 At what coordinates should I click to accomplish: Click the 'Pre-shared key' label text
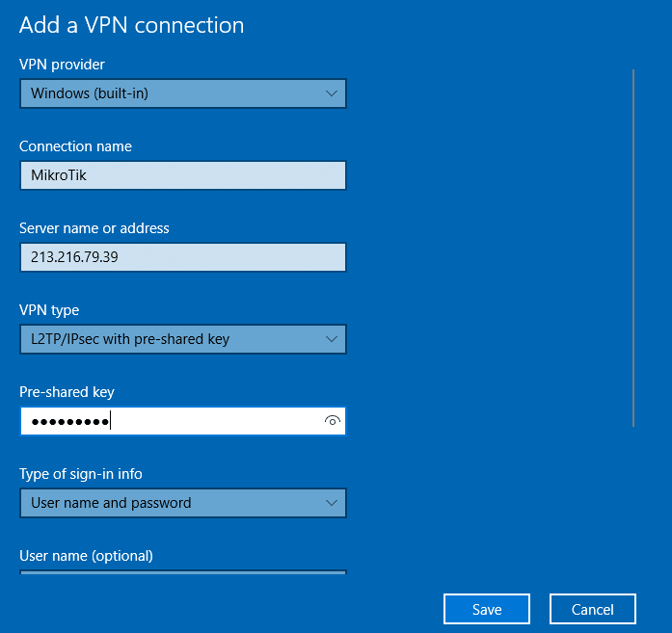point(67,392)
